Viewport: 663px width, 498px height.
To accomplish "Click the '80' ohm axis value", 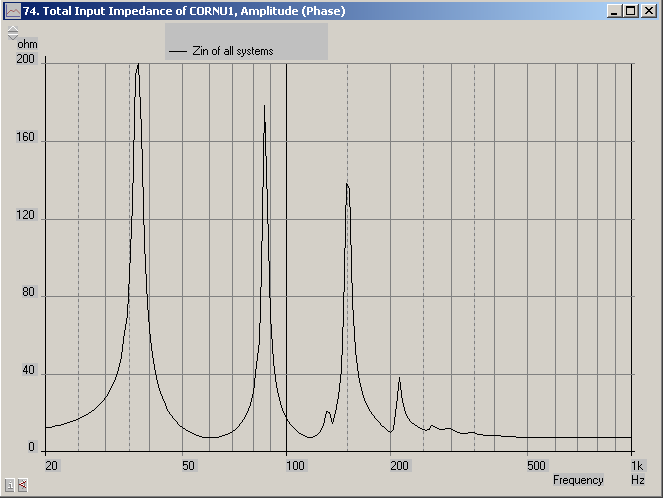I will click(28, 292).
